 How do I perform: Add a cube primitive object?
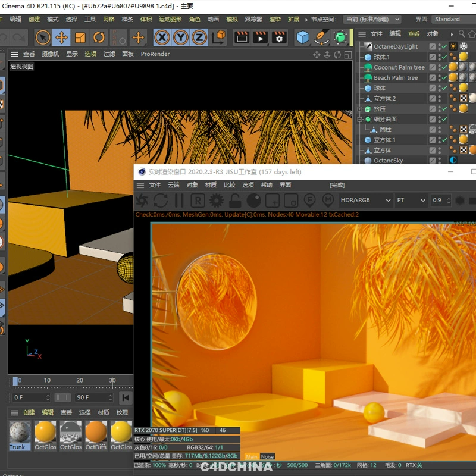pos(303,37)
